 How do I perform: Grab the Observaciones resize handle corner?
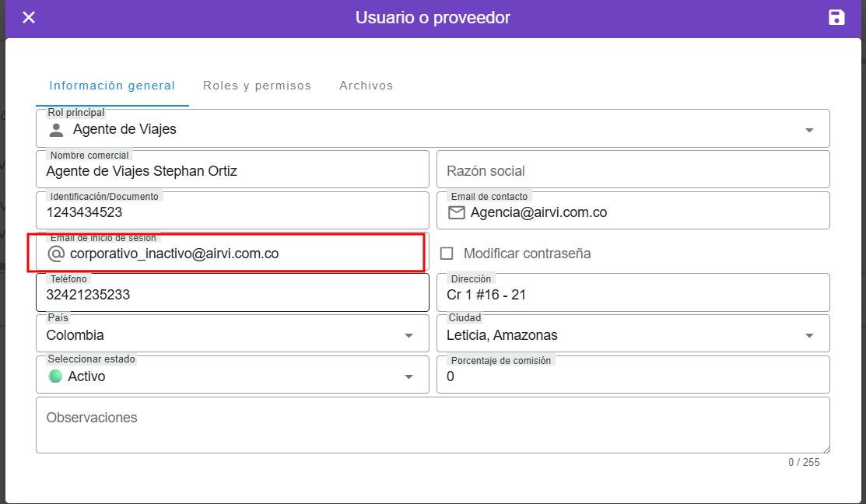pos(826,450)
